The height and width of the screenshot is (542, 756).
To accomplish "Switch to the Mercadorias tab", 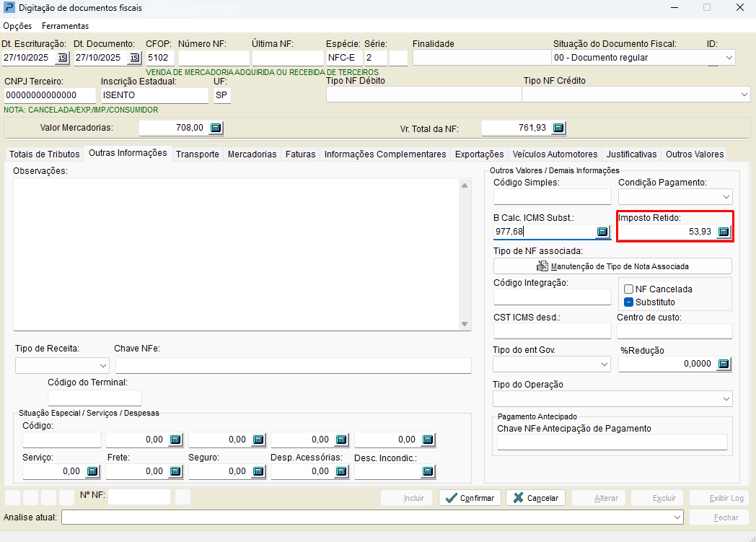I will [252, 154].
